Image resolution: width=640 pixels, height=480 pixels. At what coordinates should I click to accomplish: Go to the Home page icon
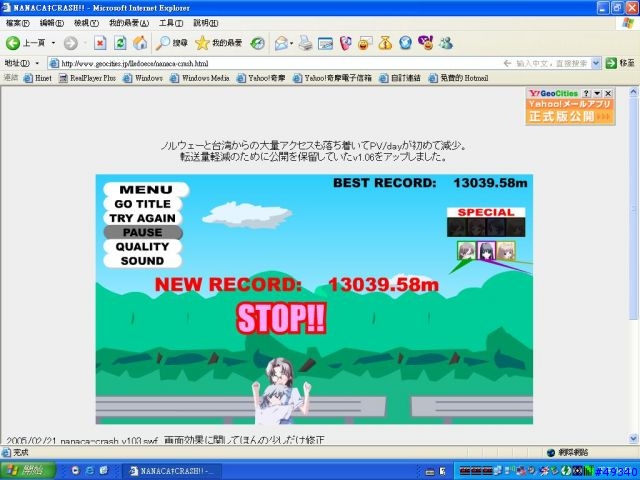click(x=140, y=43)
